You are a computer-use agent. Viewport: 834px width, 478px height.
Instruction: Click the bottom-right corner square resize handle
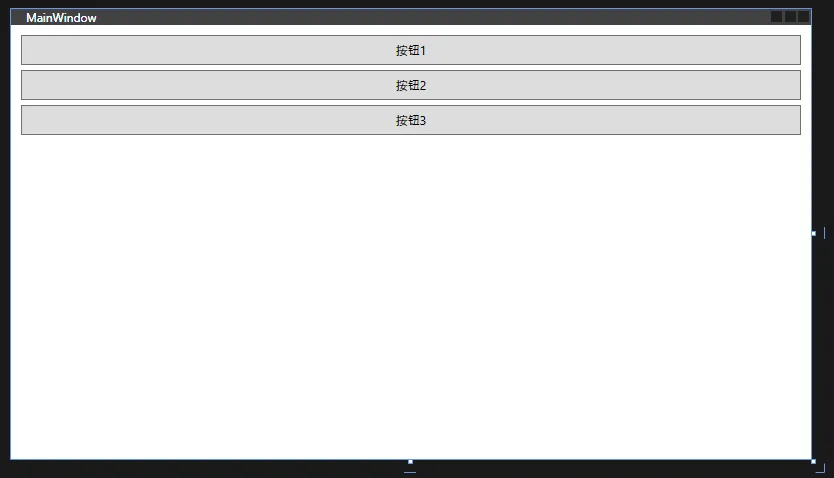[813, 462]
